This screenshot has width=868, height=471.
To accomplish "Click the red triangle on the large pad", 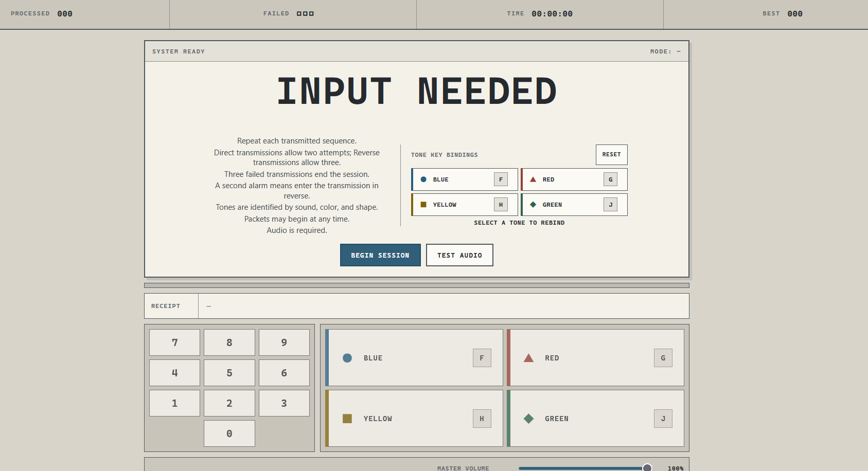I will [528, 358].
